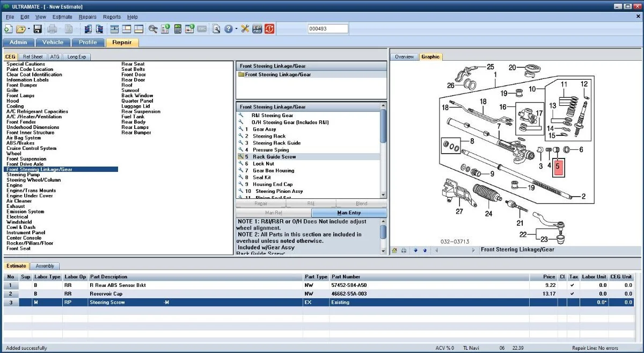The width and height of the screenshot is (644, 353).
Task: Open the dropdown arrow next to help icon
Action: pyautogui.click(x=236, y=29)
